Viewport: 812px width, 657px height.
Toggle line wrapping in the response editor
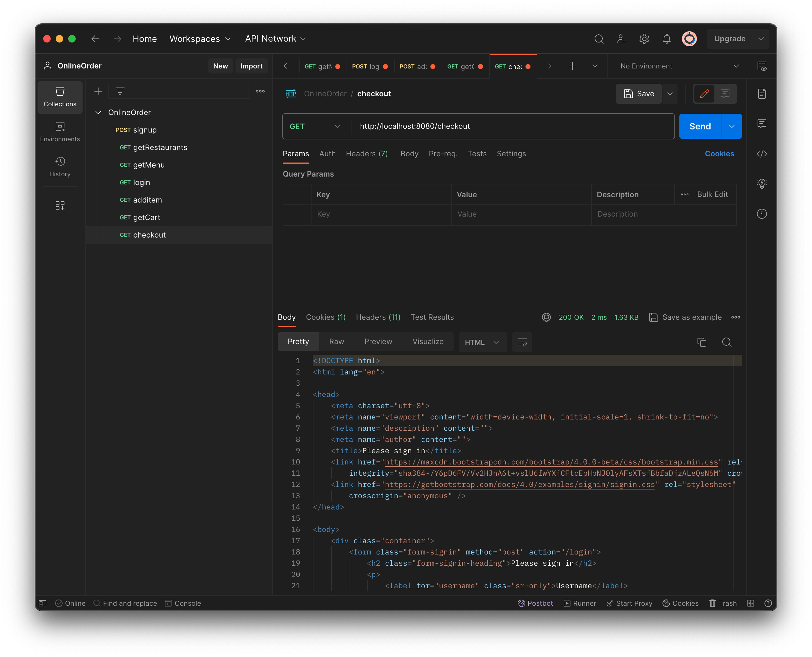pos(522,342)
